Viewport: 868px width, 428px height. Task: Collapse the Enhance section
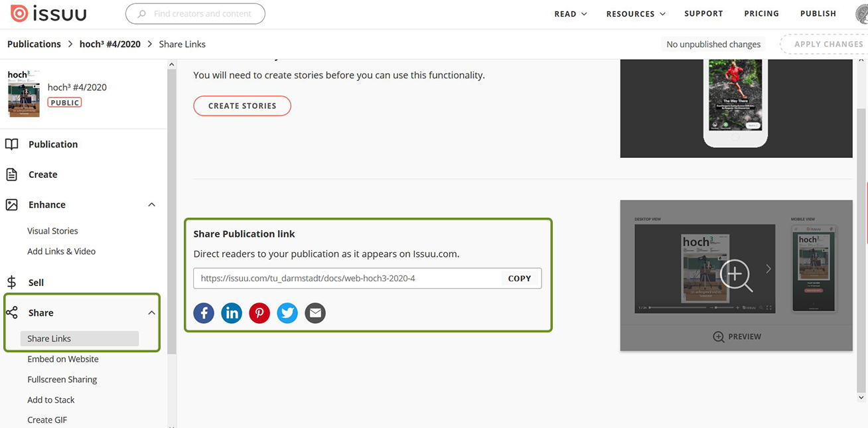point(151,204)
